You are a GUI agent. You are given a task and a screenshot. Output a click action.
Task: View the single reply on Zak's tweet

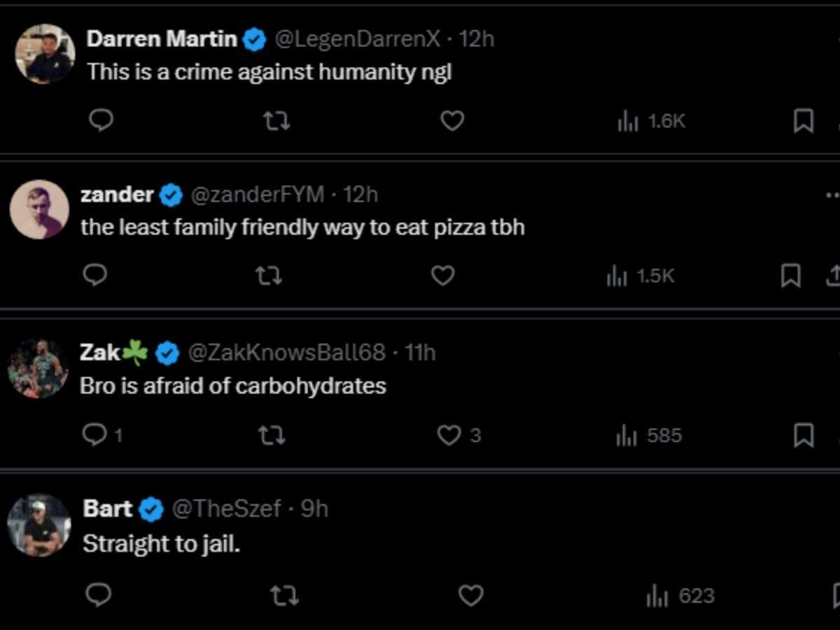pos(98,435)
